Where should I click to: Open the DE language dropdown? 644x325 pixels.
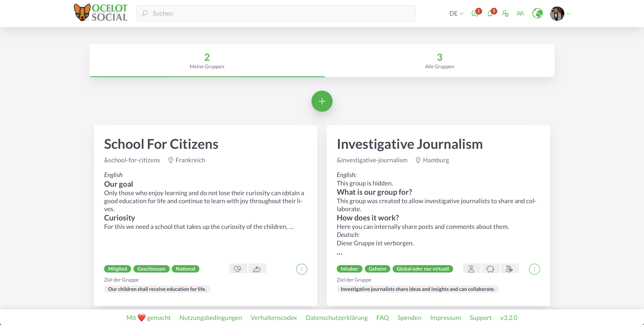click(456, 13)
